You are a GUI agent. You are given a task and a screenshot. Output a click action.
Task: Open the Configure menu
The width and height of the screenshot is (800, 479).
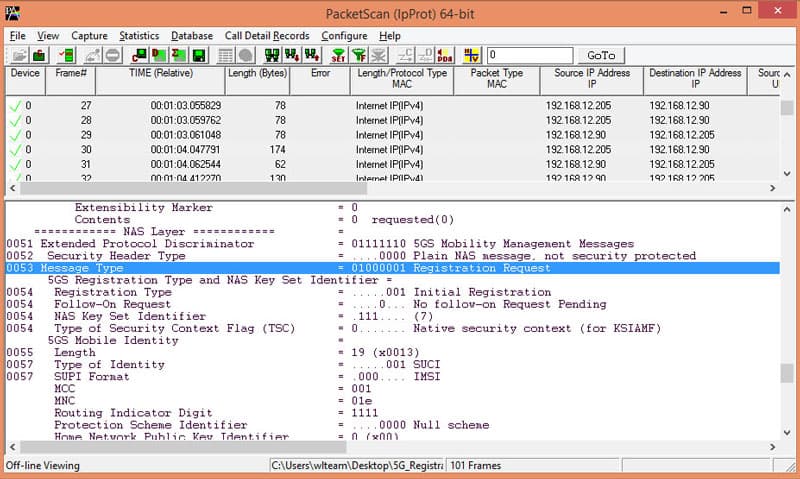click(x=344, y=36)
